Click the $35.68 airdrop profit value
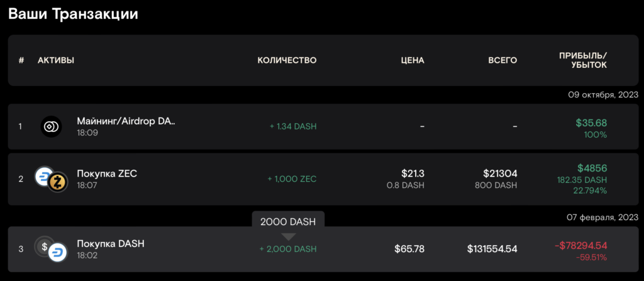Viewport: 644px width, 281px height. tap(591, 122)
